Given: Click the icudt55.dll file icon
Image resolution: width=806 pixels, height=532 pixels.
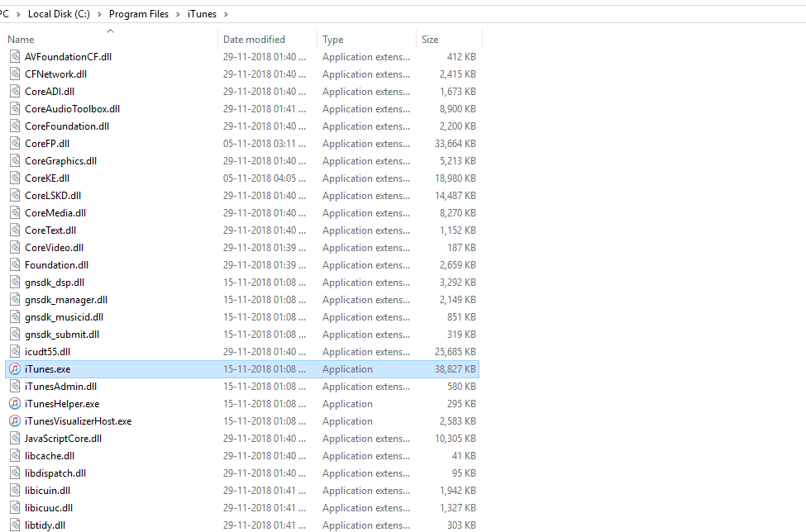Looking at the screenshot, I should (x=15, y=352).
